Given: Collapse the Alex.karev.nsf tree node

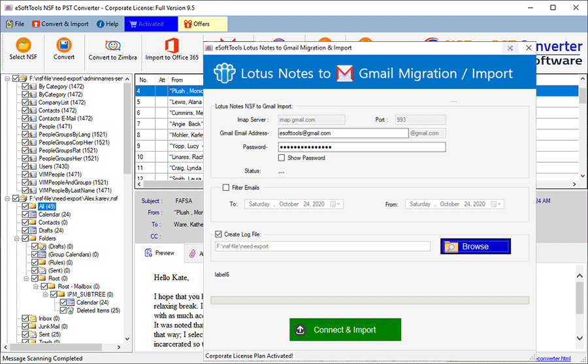Looking at the screenshot, I should [7, 199].
